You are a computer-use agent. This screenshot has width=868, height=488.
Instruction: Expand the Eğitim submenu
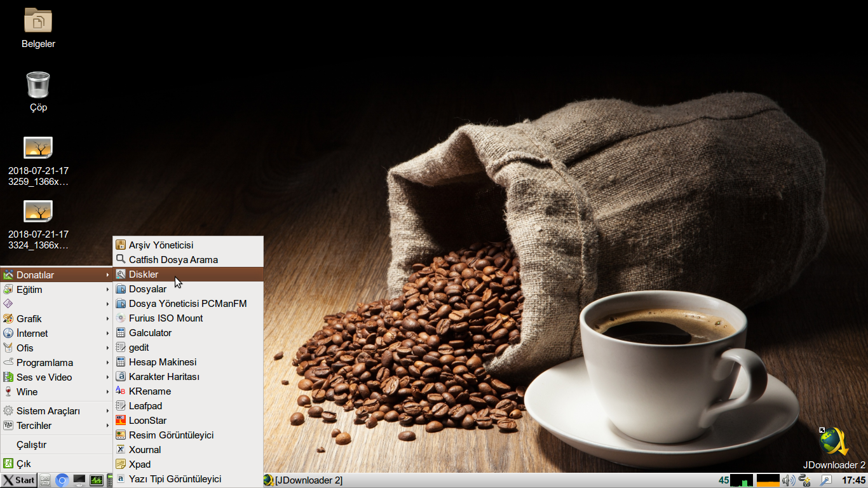point(57,290)
